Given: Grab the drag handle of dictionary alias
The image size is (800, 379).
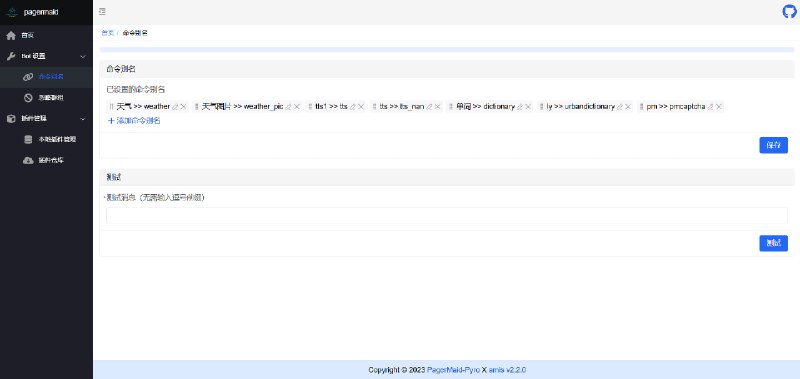Looking at the screenshot, I should click(452, 107).
